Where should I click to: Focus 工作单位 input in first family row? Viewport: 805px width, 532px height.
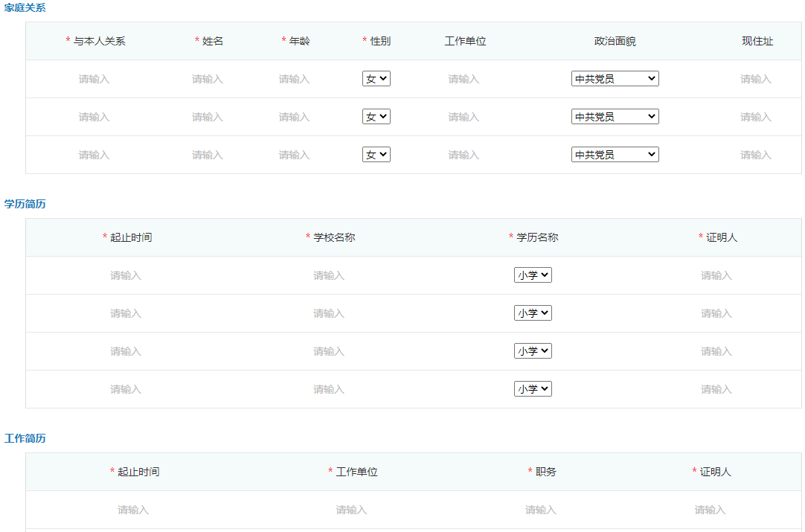click(x=464, y=79)
